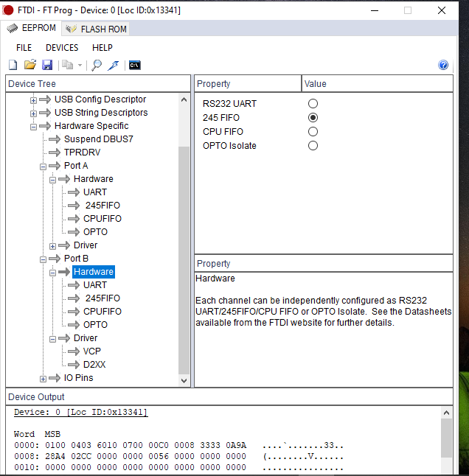469x476 pixels.
Task: Collapse the Port A node
Action: [x=43, y=167]
